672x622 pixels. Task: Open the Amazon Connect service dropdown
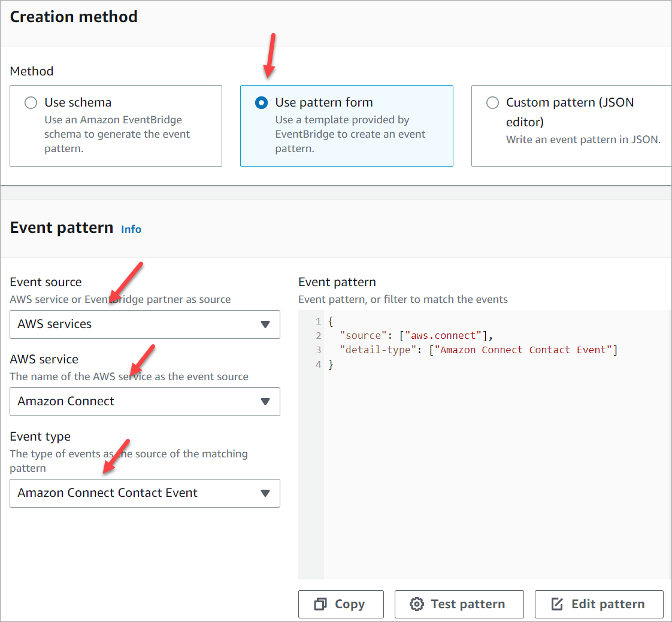click(x=145, y=402)
